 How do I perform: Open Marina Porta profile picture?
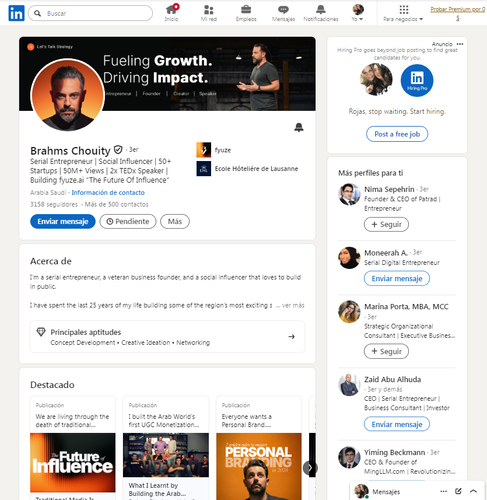coord(349,312)
